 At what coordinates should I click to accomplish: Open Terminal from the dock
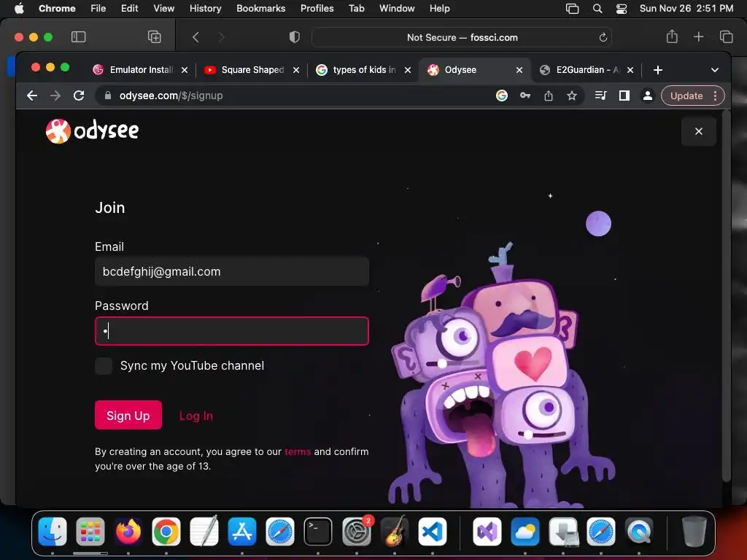318,532
